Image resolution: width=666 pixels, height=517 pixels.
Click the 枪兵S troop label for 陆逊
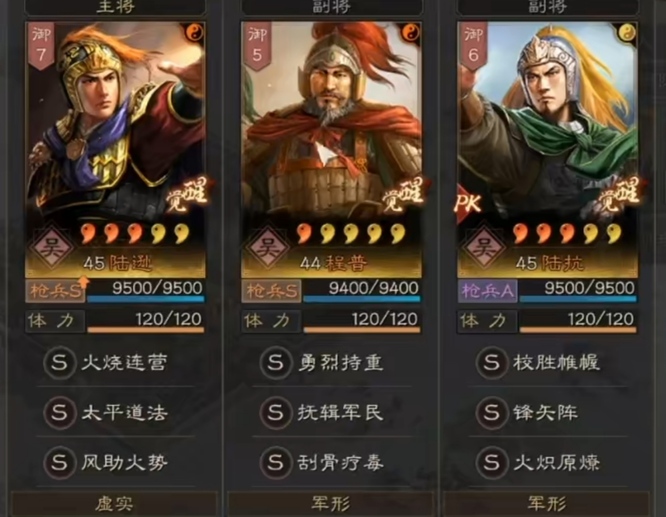(x=55, y=291)
